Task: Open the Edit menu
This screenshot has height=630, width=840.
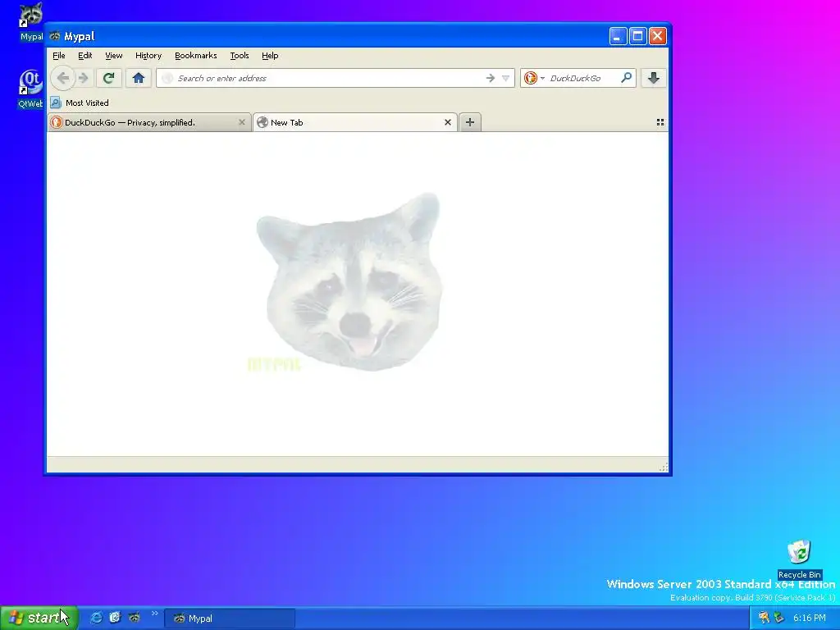Action: (85, 56)
